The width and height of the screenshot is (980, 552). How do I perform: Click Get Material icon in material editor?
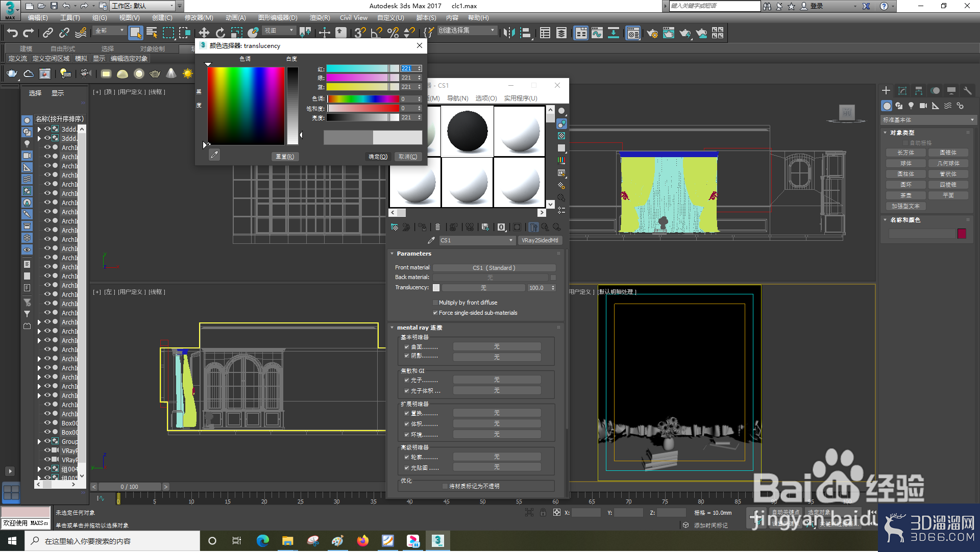click(x=395, y=227)
